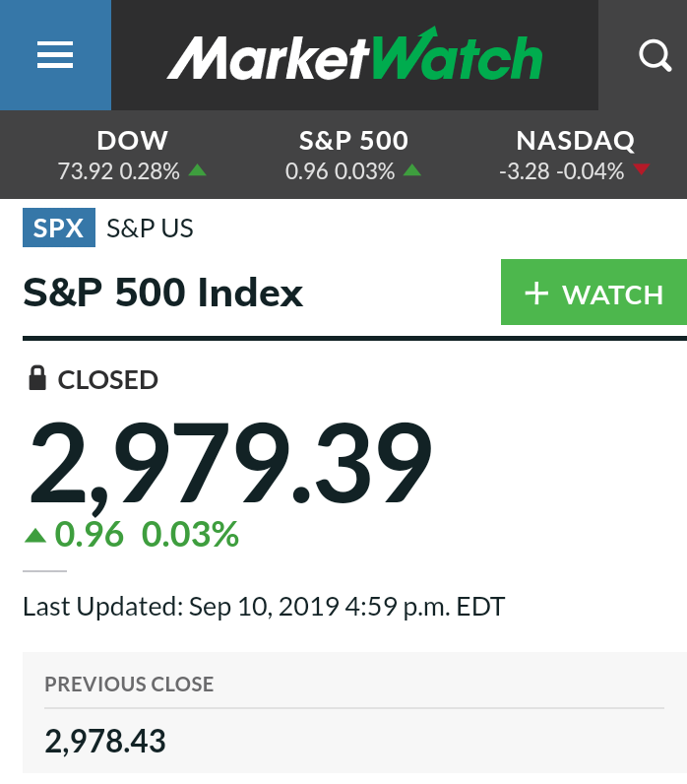Click the red down arrow beside NASDAQ

point(642,169)
